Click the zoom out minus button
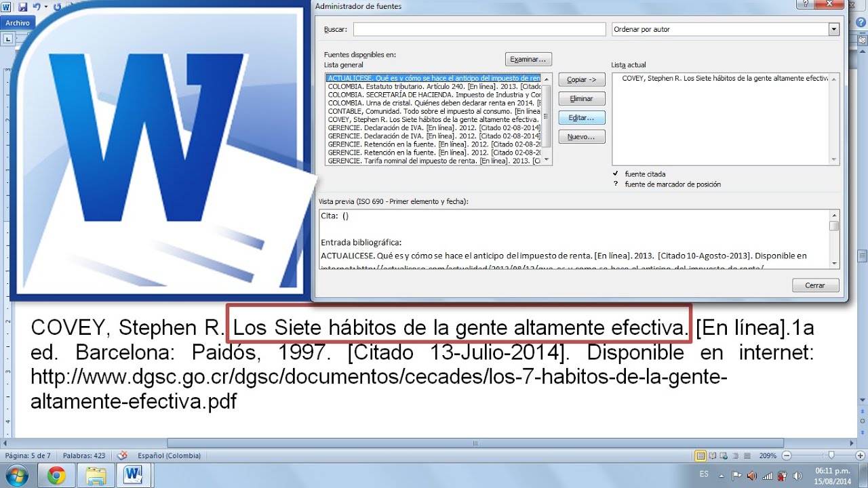Image resolution: width=868 pixels, height=488 pixels. [x=785, y=456]
